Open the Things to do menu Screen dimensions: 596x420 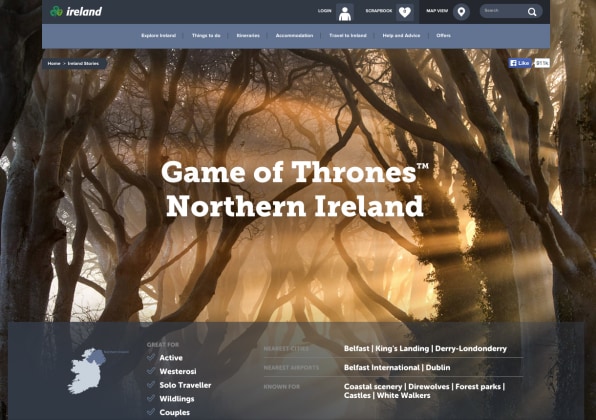coord(206,35)
